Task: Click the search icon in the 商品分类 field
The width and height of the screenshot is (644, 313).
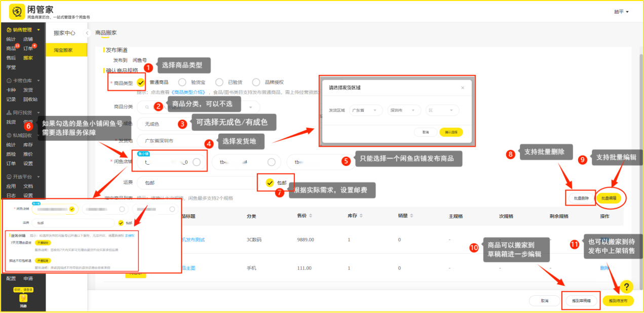Action: click(x=147, y=107)
